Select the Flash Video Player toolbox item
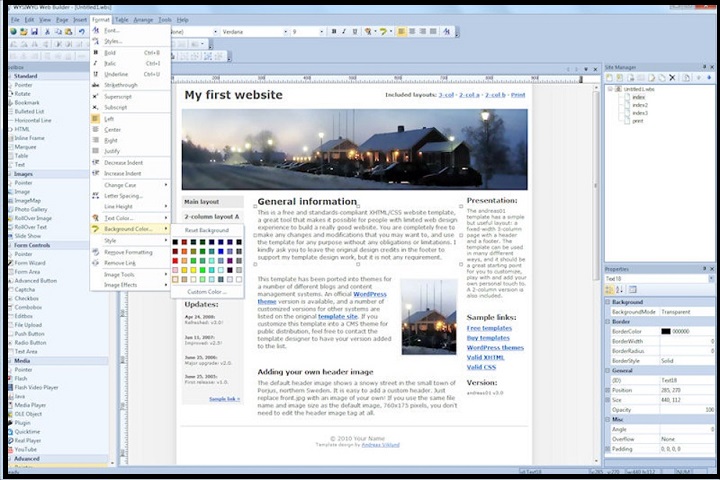The height and width of the screenshot is (480, 720). click(34, 387)
